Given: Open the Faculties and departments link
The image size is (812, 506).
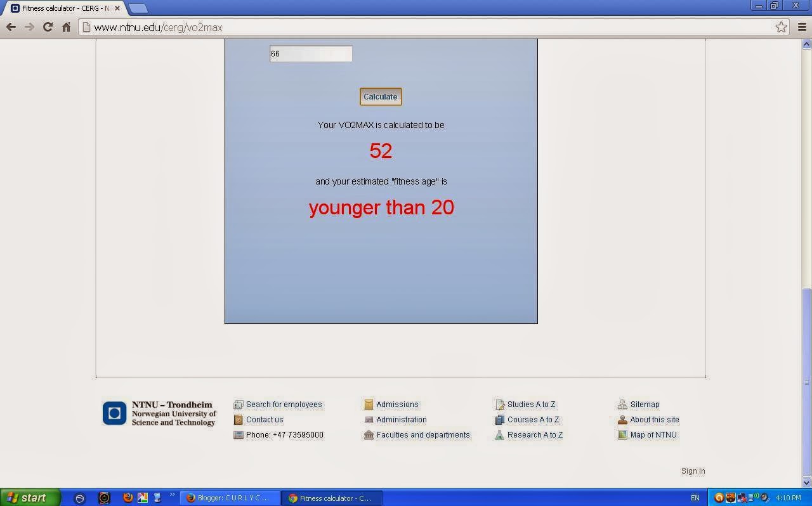Looking at the screenshot, I should (423, 435).
